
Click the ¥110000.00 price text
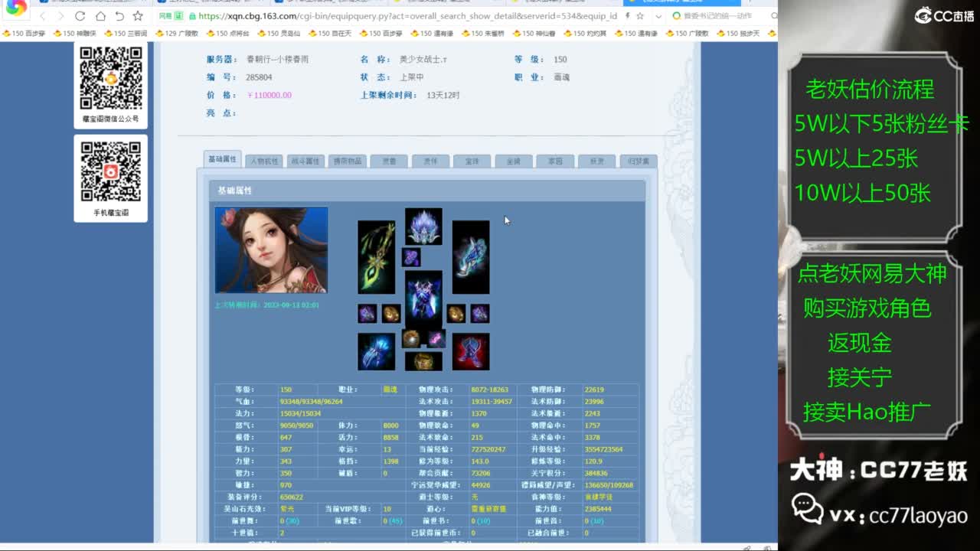click(x=269, y=95)
